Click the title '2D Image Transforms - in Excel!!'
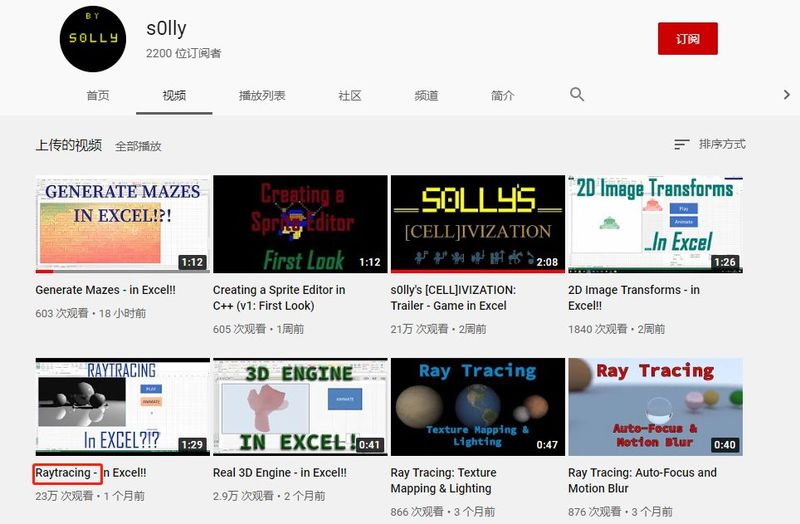 pos(634,297)
